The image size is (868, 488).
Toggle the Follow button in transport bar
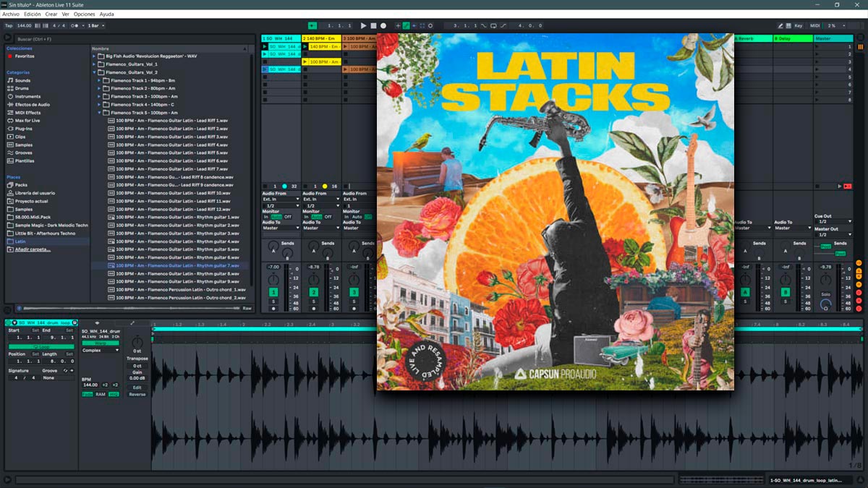click(312, 25)
